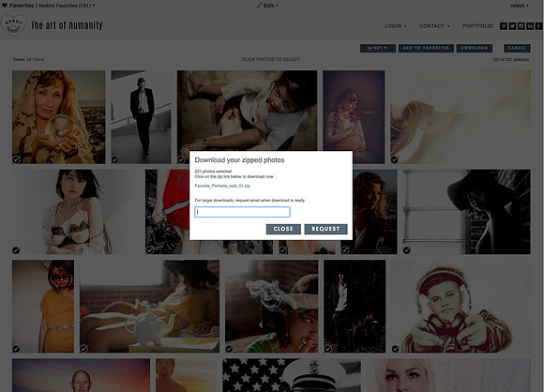544x392 pixels.
Task: Select the teapot and reclining woman thumbnail
Action: 149,307
